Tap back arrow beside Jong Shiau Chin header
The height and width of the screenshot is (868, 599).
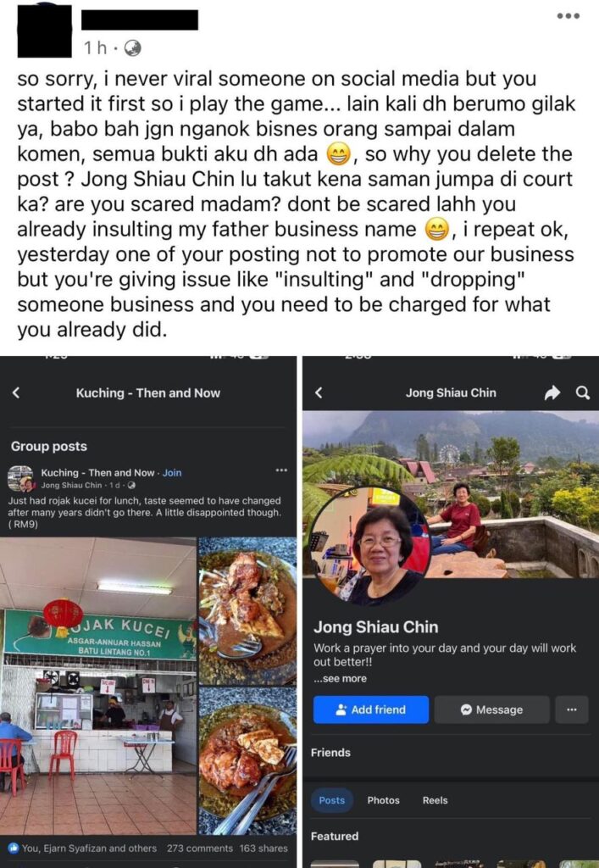pyautogui.click(x=319, y=392)
